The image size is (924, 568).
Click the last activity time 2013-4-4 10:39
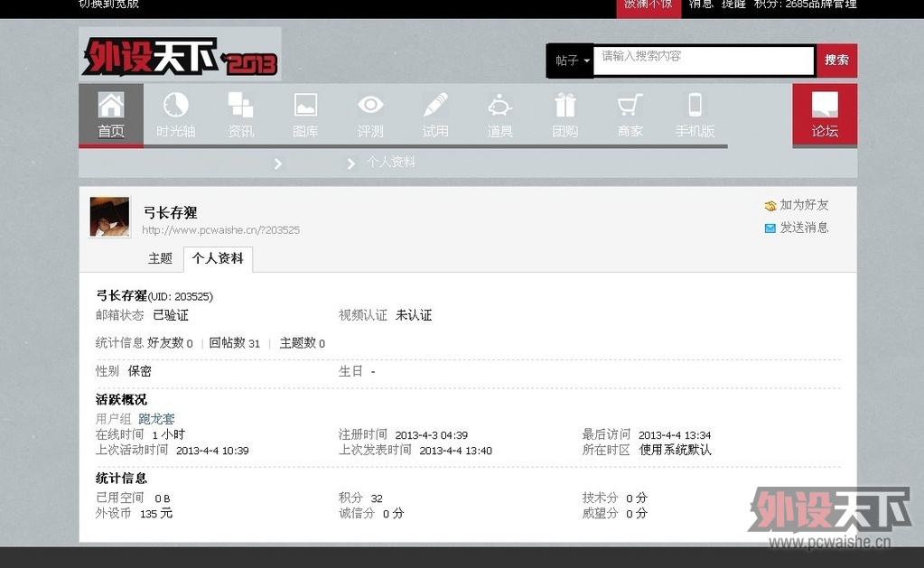212,451
